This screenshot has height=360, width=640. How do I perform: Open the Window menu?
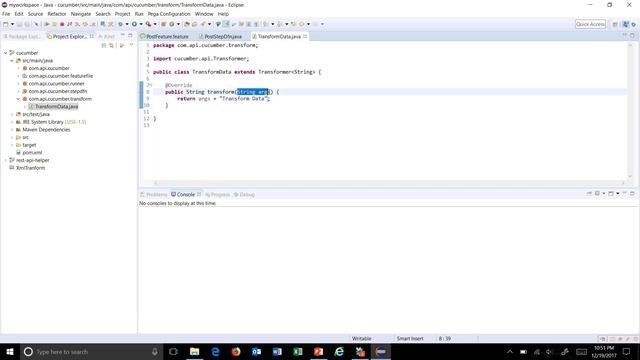point(204,14)
